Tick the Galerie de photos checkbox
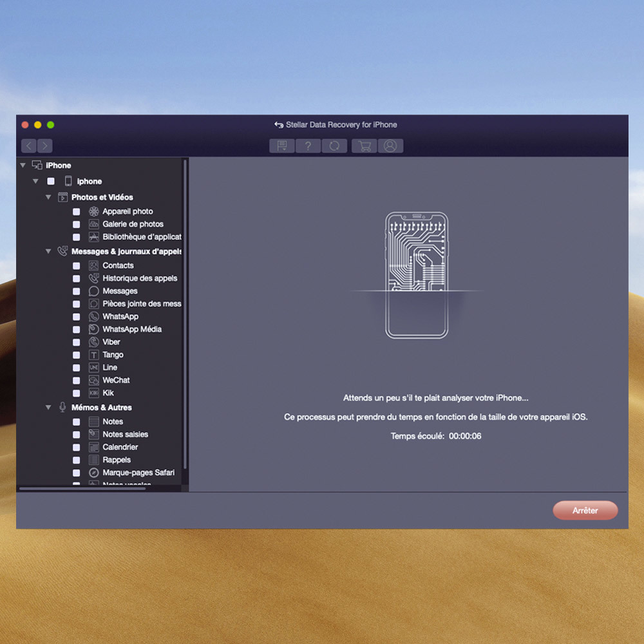This screenshot has width=644, height=644. tap(77, 224)
